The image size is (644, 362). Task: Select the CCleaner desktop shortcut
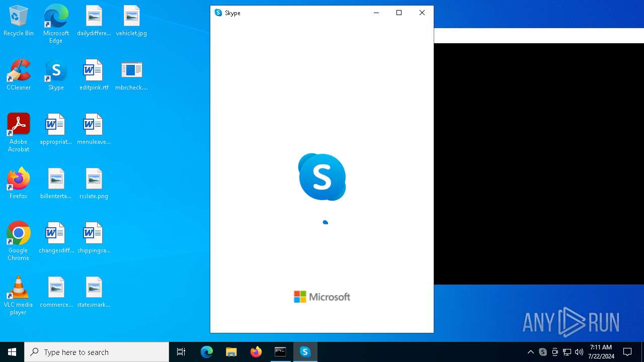[19, 75]
